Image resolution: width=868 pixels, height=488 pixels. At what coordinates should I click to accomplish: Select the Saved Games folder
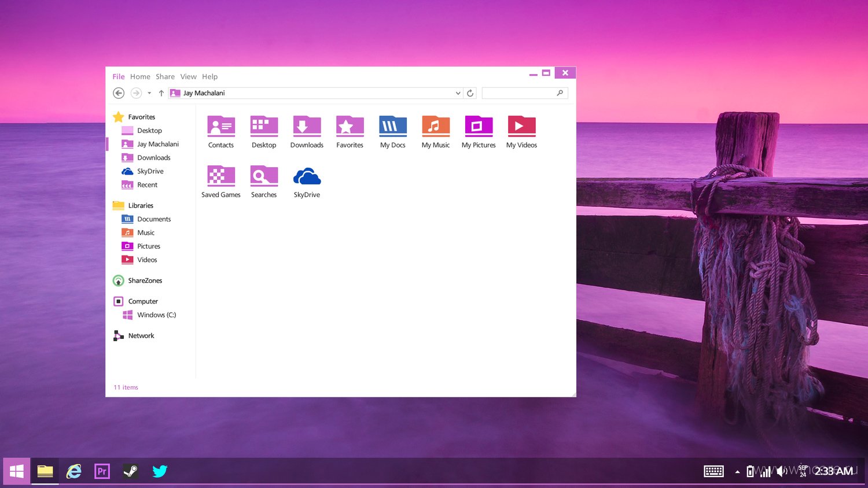pos(221,176)
